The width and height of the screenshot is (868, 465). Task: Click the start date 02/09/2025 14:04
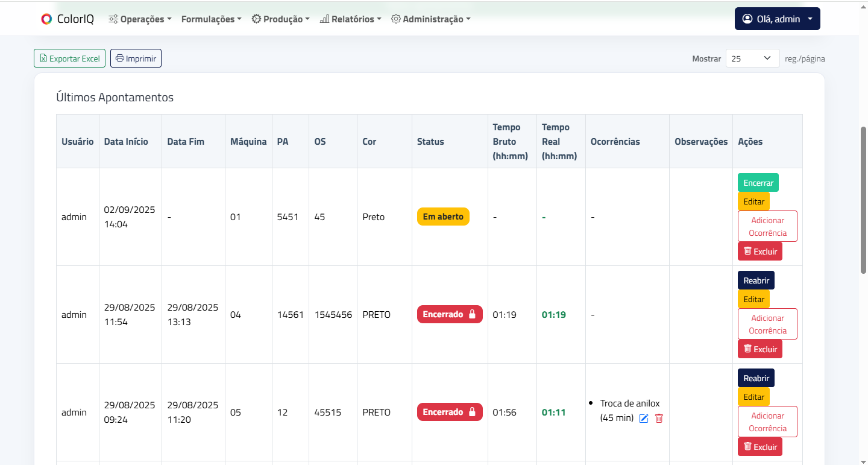(130, 217)
